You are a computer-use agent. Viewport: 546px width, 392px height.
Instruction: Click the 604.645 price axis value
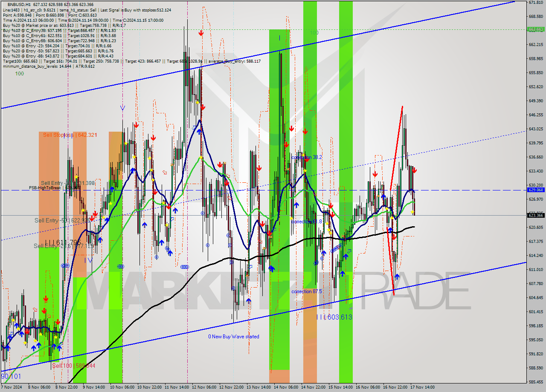point(536,298)
